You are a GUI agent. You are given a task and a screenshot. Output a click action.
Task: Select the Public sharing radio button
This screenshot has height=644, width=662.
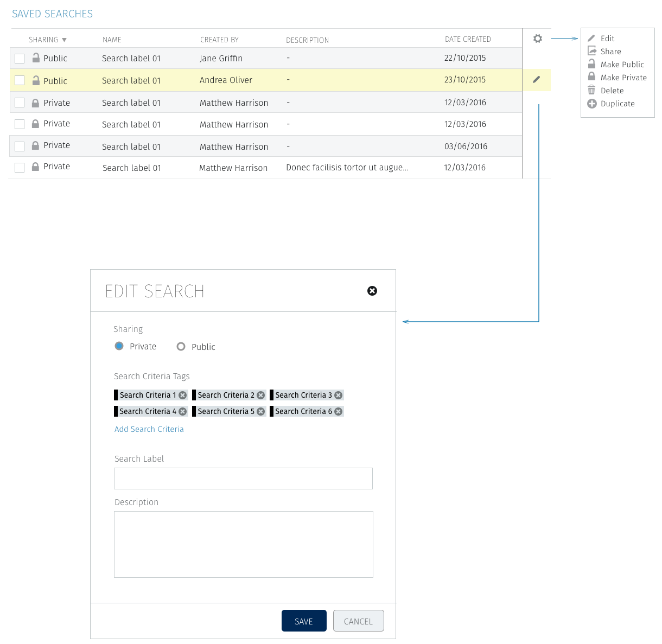181,346
